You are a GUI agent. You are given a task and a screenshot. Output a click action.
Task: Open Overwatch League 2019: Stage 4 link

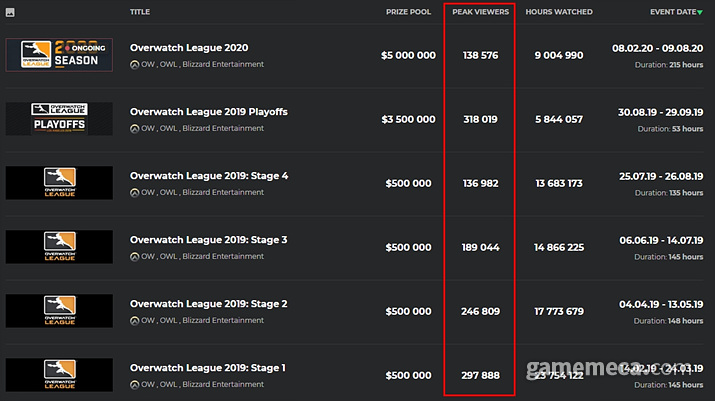209,176
